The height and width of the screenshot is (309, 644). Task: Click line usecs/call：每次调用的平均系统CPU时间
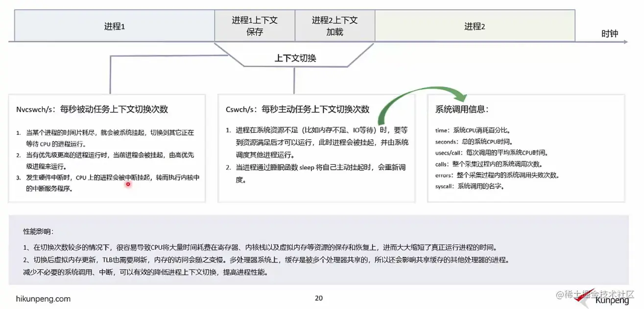point(491,153)
